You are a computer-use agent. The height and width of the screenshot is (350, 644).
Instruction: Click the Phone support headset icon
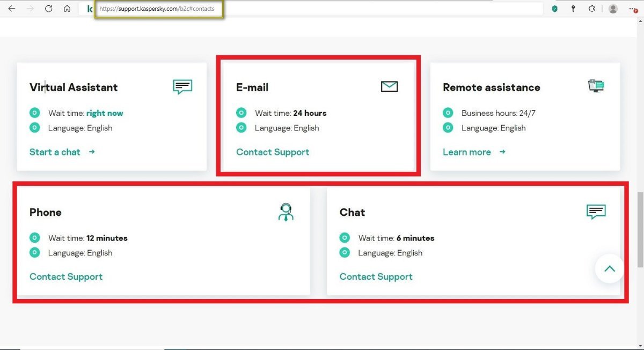click(x=286, y=212)
